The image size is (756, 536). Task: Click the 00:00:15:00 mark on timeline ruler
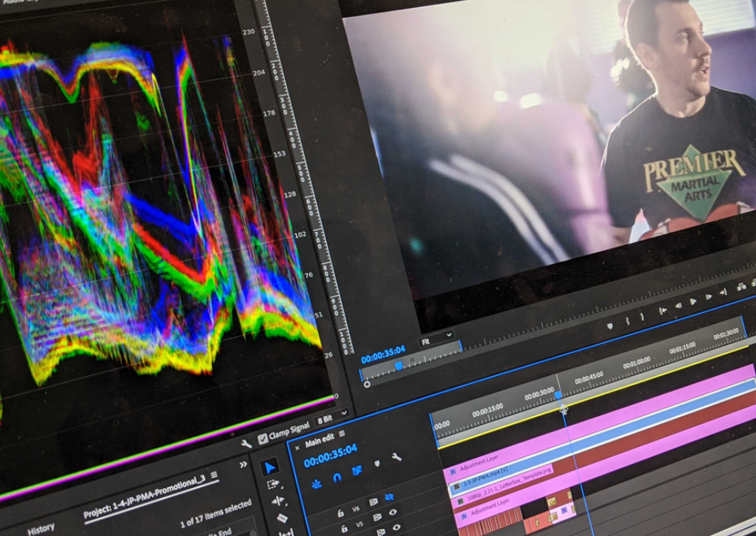pos(487,410)
